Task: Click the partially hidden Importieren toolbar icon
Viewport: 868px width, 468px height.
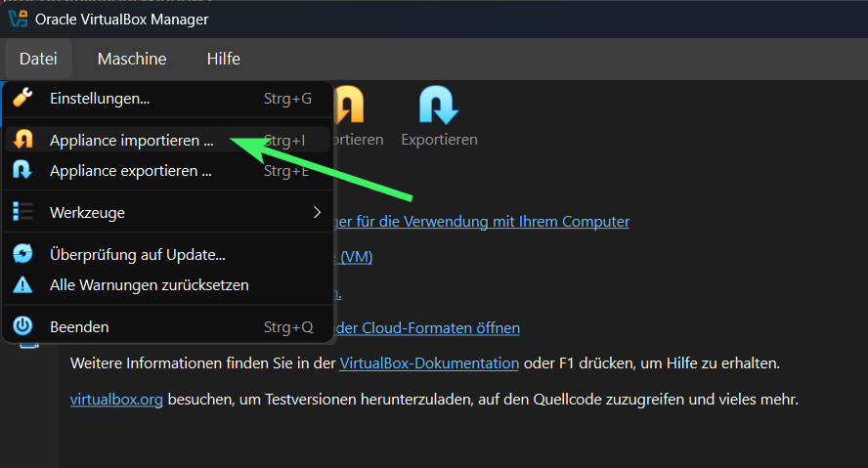Action: tap(350, 106)
